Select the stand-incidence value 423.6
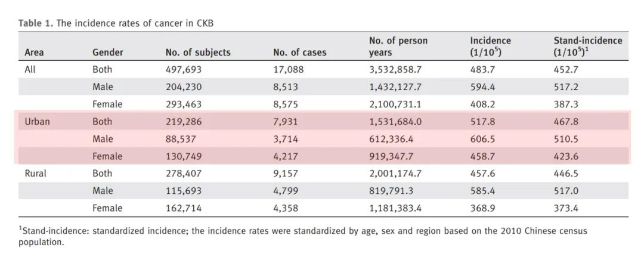644x254 pixels. (x=565, y=156)
